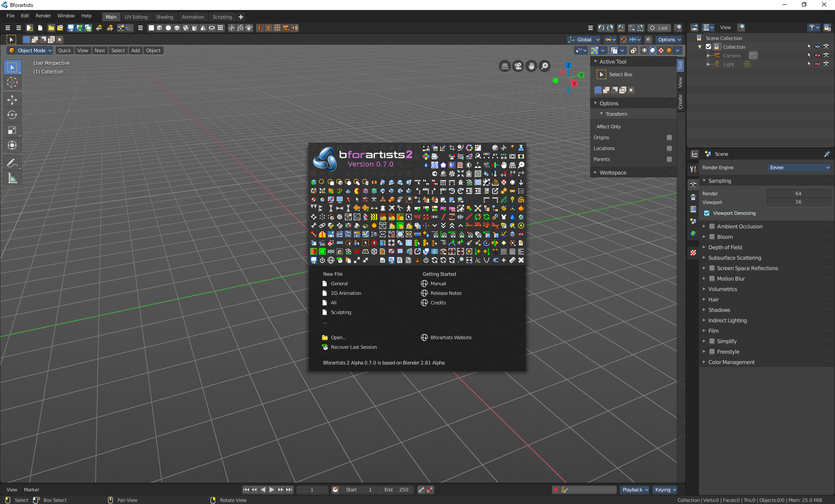
Task: Click the Recover Last Session link
Action: click(354, 347)
